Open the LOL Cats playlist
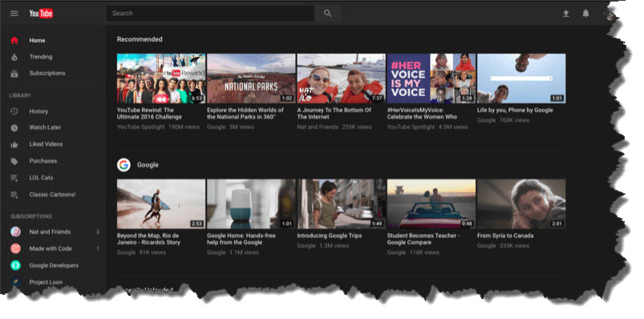Screen dimensions: 644x319 tap(41, 178)
